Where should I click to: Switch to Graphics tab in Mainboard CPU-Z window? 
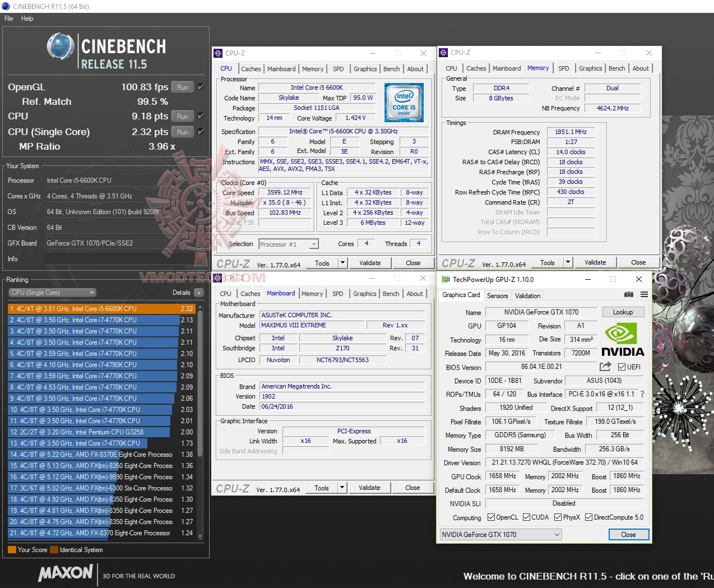(365, 294)
